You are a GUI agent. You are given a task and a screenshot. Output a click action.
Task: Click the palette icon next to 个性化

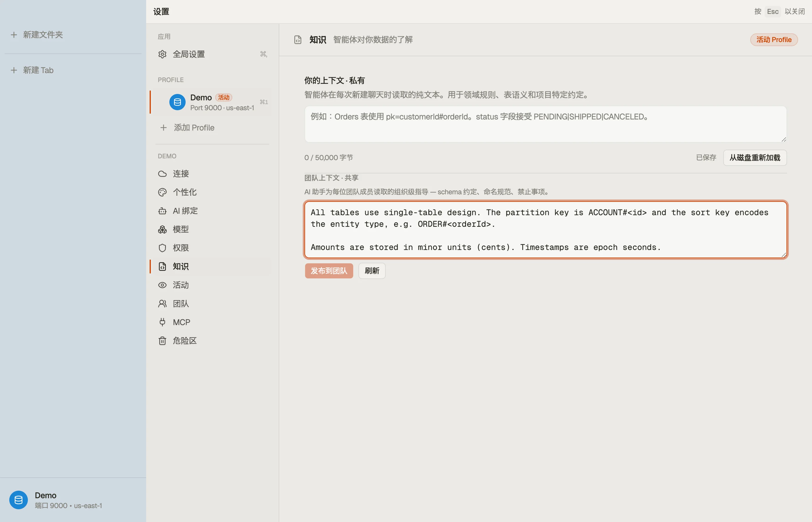(162, 193)
